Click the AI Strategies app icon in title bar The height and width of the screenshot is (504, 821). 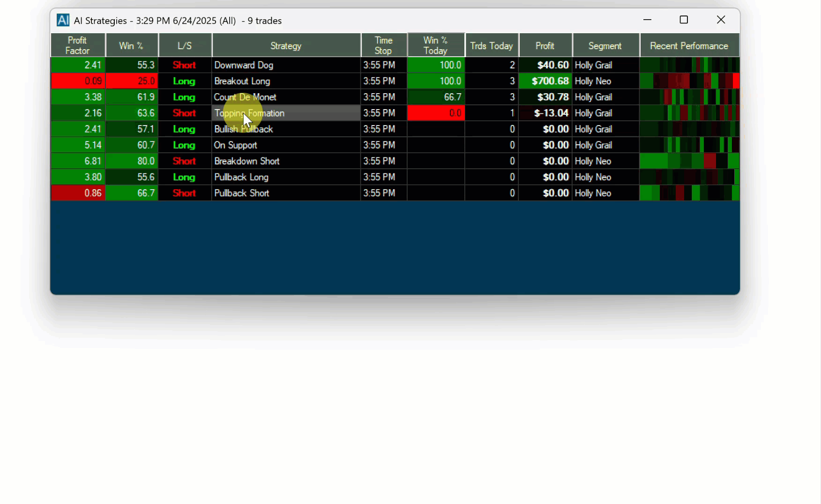tap(63, 20)
